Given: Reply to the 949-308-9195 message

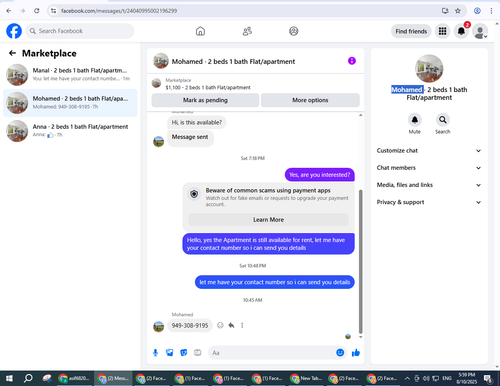Looking at the screenshot, I should (x=231, y=325).
